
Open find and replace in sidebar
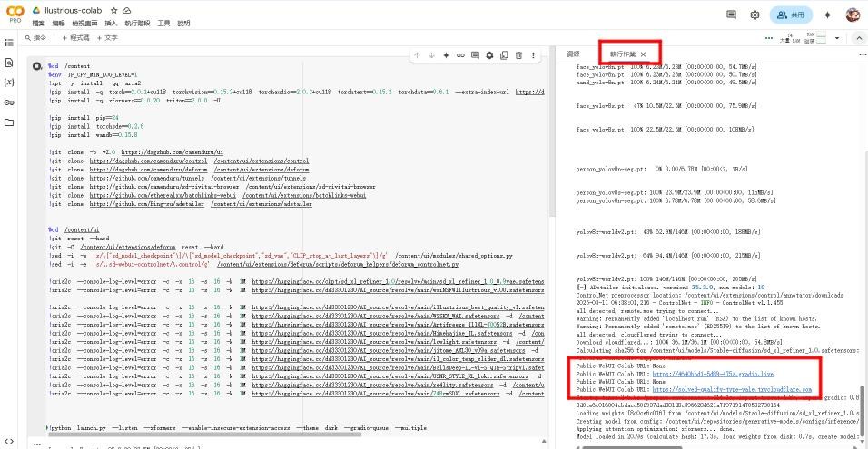[x=9, y=63]
